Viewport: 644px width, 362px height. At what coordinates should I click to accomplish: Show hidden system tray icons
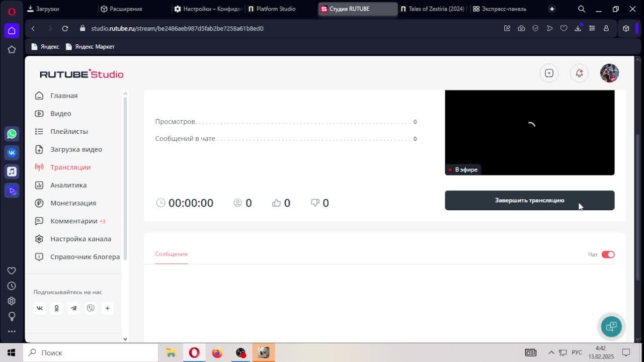tap(551, 352)
